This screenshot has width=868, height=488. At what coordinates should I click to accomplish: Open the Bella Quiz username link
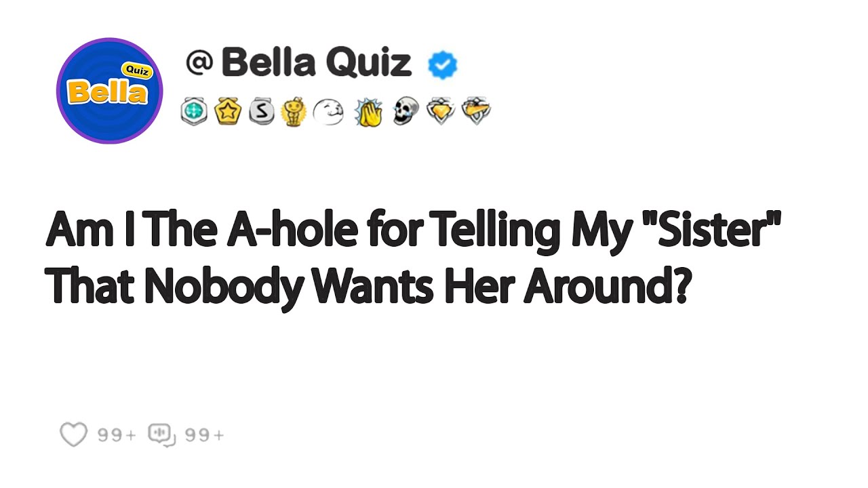(316, 64)
